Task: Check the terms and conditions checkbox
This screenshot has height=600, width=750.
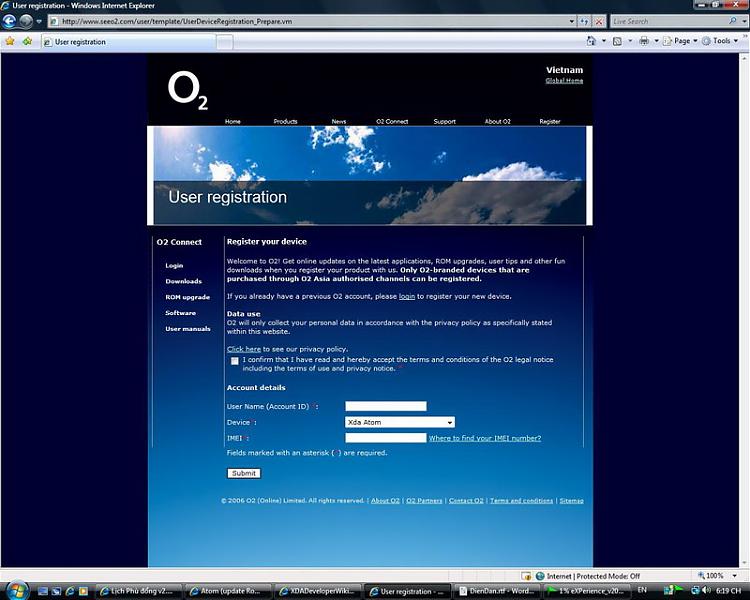Action: [x=235, y=361]
